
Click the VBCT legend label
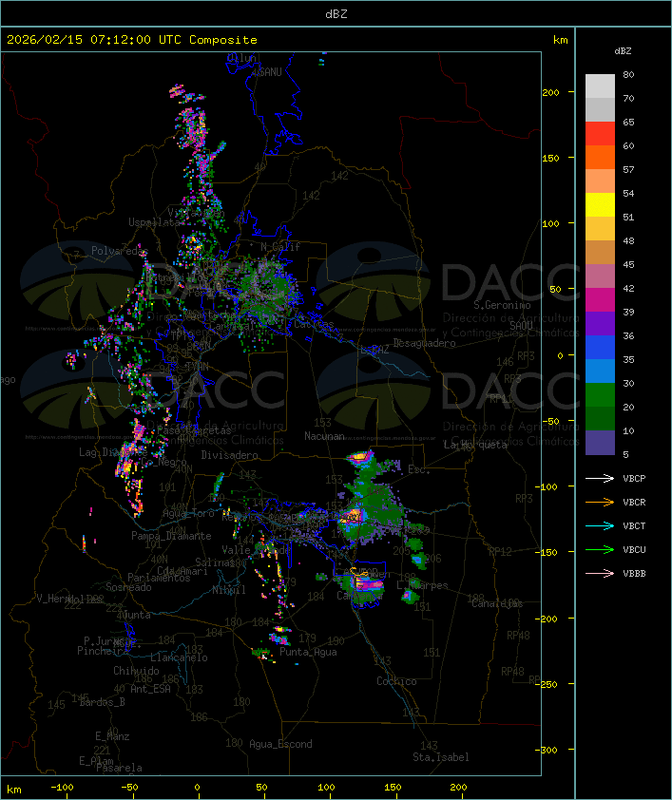(634, 526)
